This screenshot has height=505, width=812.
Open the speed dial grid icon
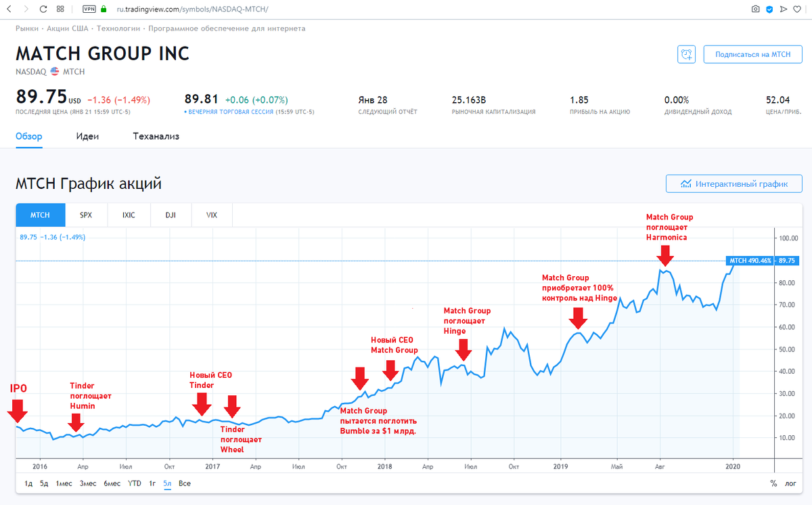pos(61,9)
